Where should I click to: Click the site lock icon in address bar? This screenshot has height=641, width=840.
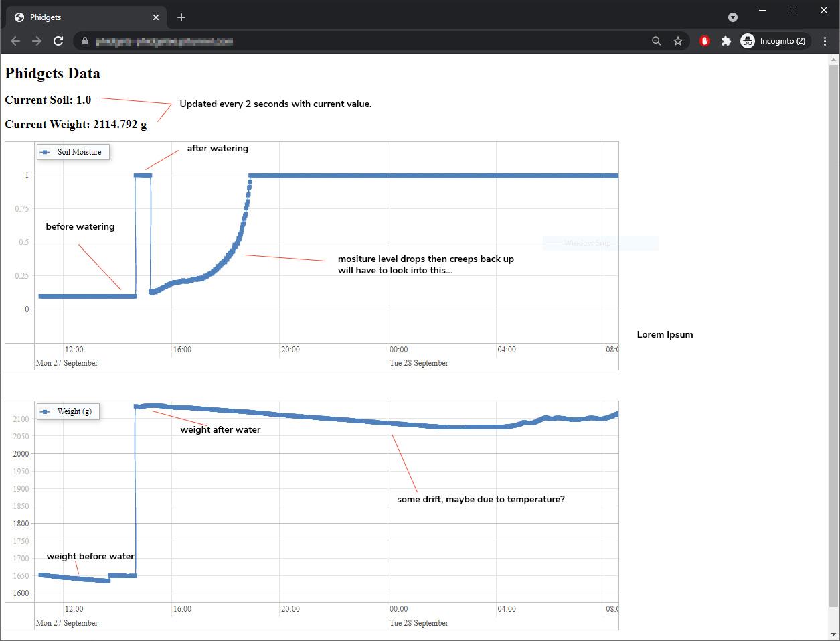tap(84, 41)
